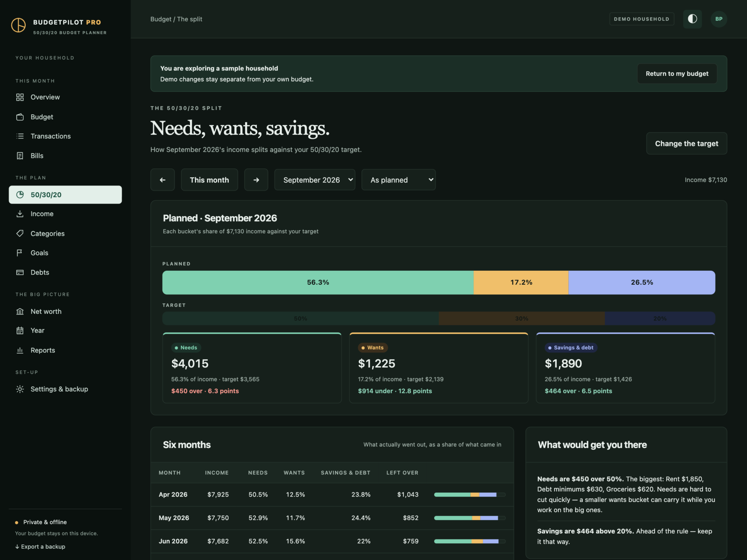
Task: Click the Bills receipt icon
Action: point(20,156)
